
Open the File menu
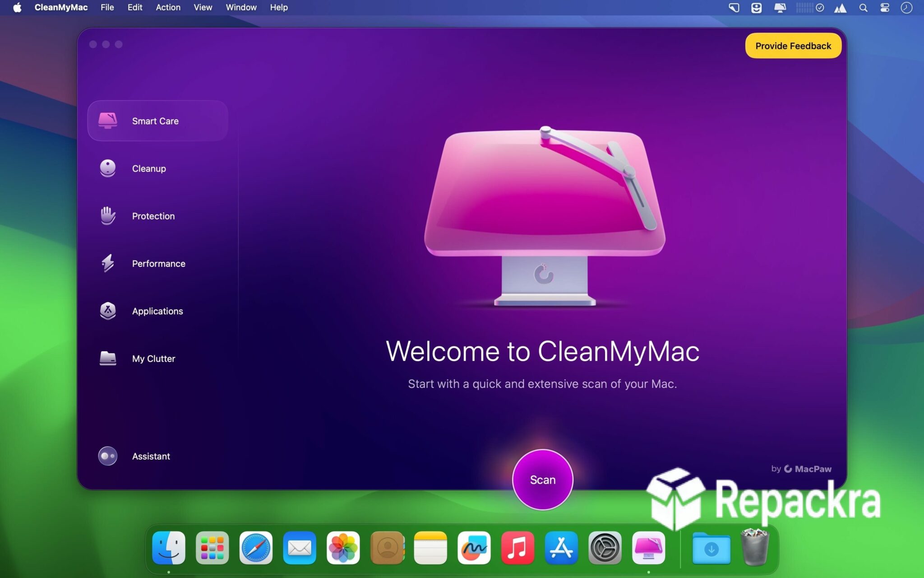coord(107,8)
